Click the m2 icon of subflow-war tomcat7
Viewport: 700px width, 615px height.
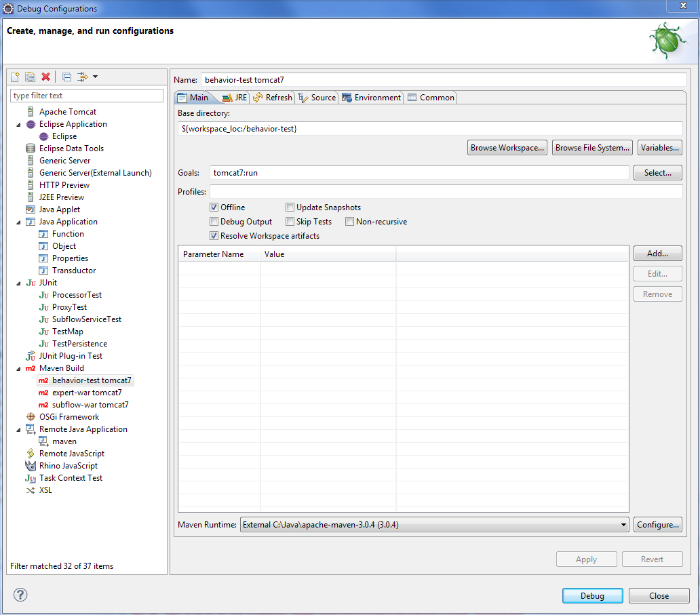[x=43, y=405]
